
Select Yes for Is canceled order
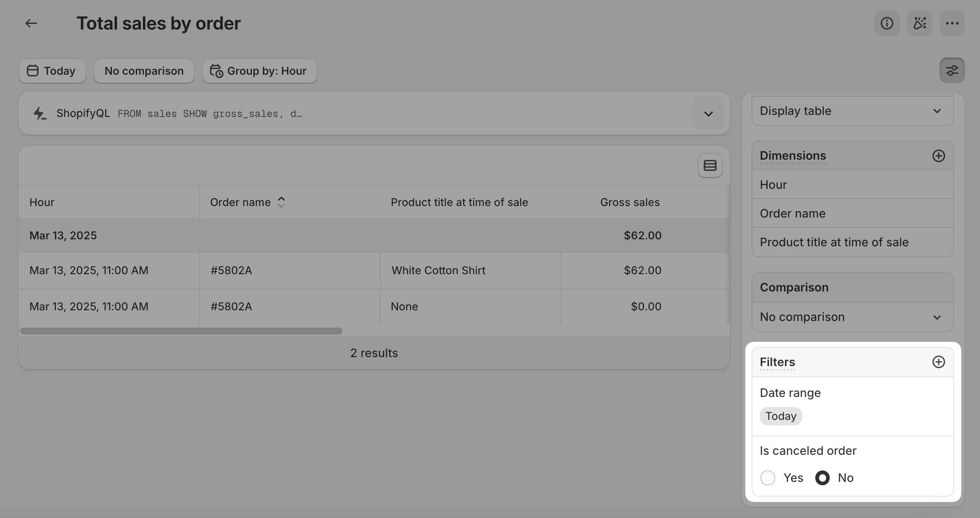(x=768, y=478)
